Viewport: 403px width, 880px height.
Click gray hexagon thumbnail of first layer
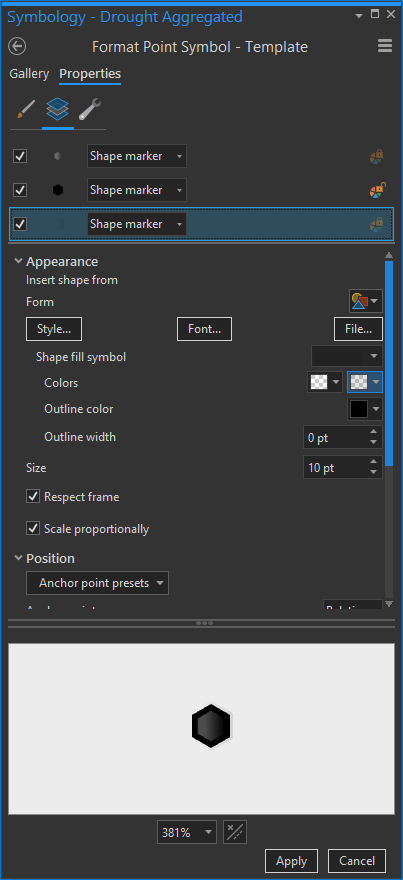click(58, 157)
